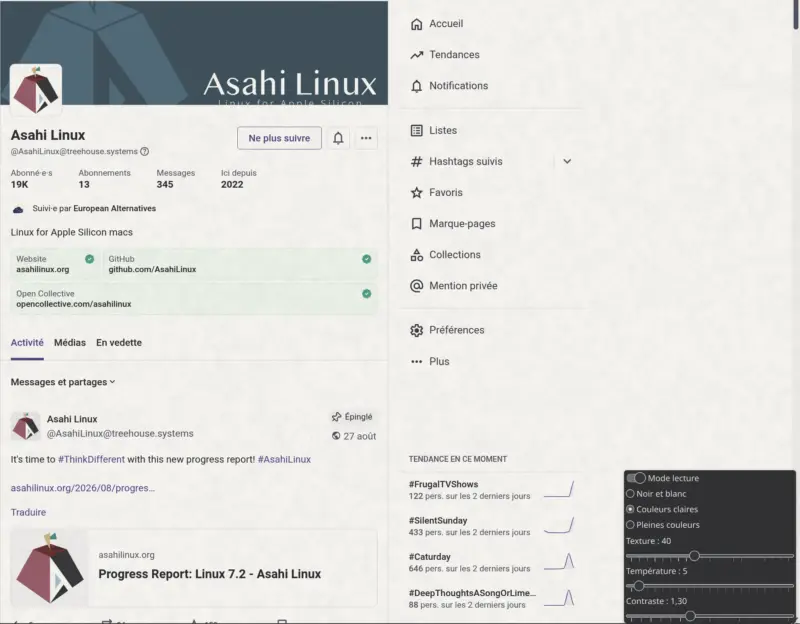Switch to the En vedette tab

point(119,343)
